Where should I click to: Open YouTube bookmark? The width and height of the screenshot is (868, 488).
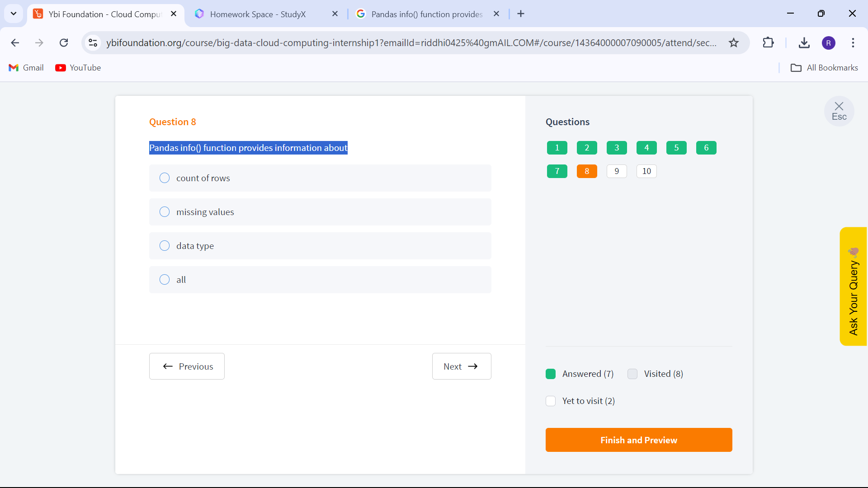pos(78,68)
